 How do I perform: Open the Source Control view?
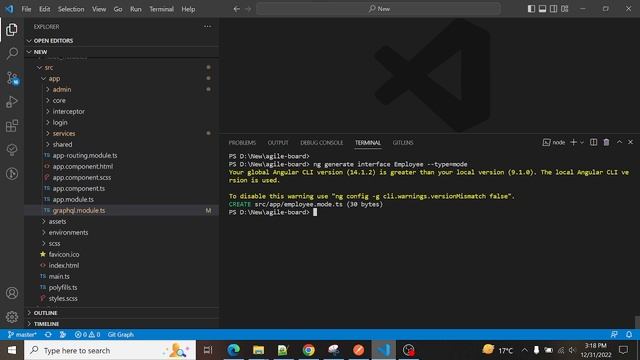12,78
